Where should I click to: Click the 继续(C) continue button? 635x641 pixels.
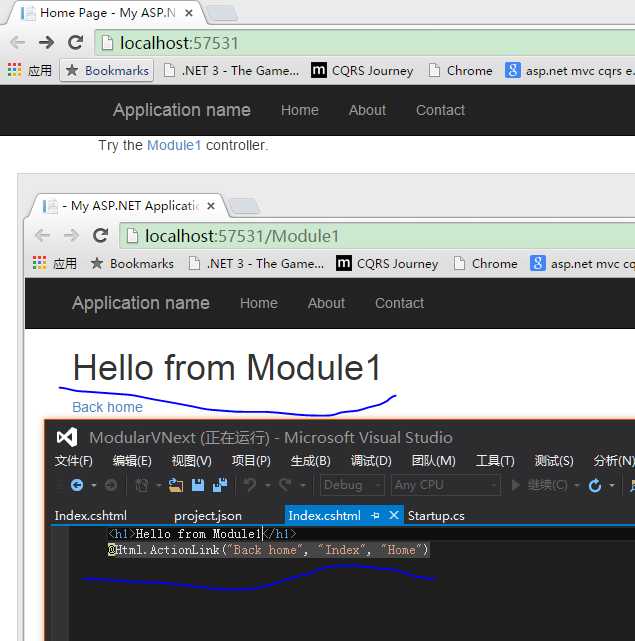pyautogui.click(x=540, y=485)
